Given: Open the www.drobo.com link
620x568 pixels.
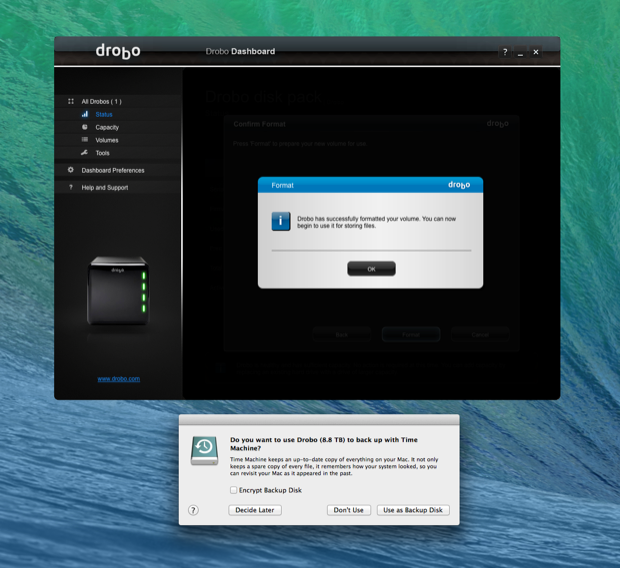Looking at the screenshot, I should click(x=119, y=379).
